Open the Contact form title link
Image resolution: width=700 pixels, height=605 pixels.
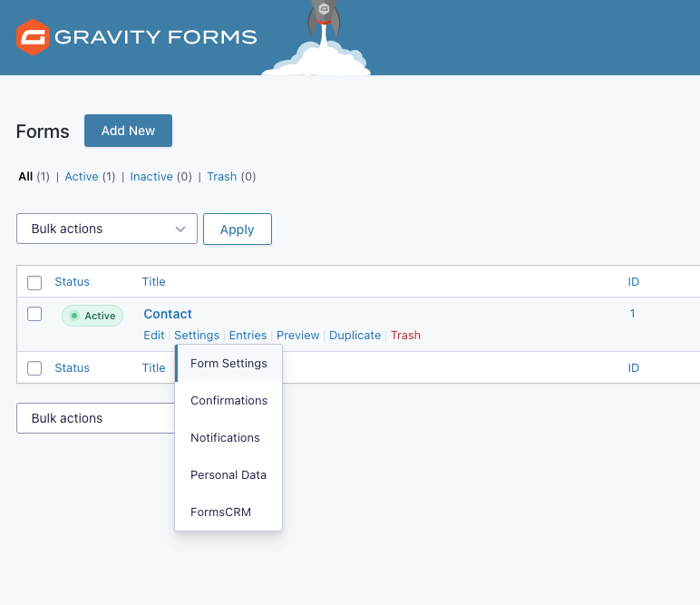pyautogui.click(x=168, y=314)
